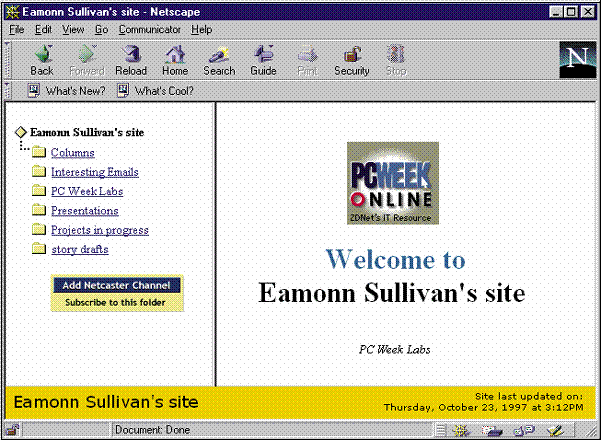601x440 pixels.
Task: Click the Welcome to heading
Action: (x=395, y=259)
